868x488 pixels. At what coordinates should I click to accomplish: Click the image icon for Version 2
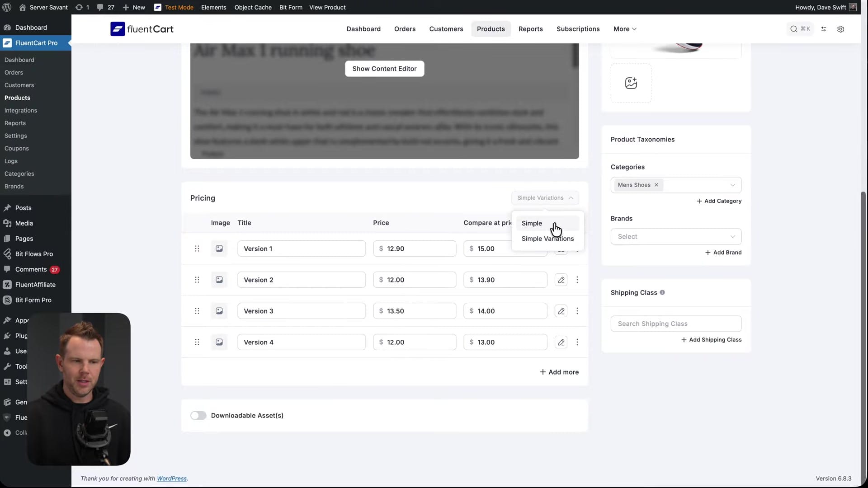(219, 280)
